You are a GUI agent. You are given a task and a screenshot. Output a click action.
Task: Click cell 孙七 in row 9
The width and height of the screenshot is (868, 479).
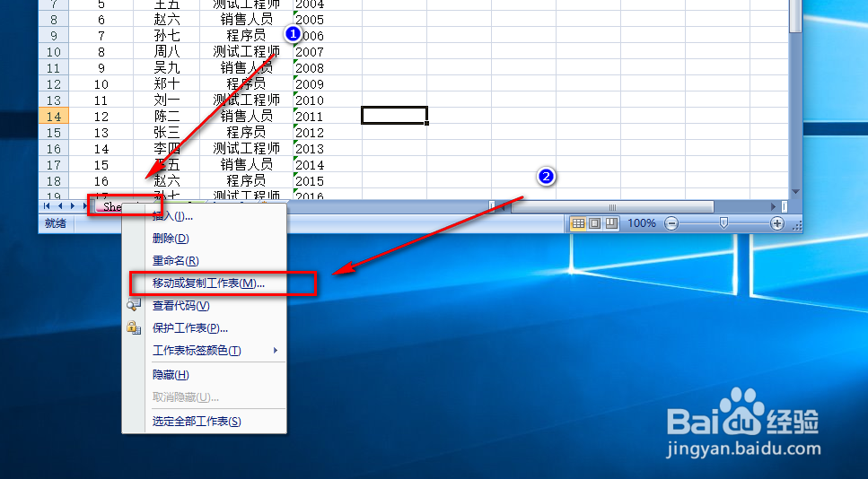coord(167,36)
